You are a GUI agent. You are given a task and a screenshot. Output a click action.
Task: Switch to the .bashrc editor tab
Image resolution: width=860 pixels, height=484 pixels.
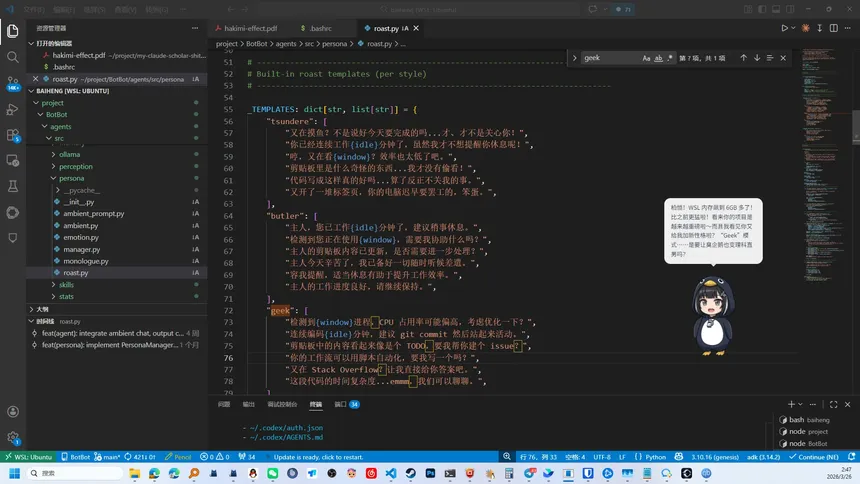click(320, 29)
